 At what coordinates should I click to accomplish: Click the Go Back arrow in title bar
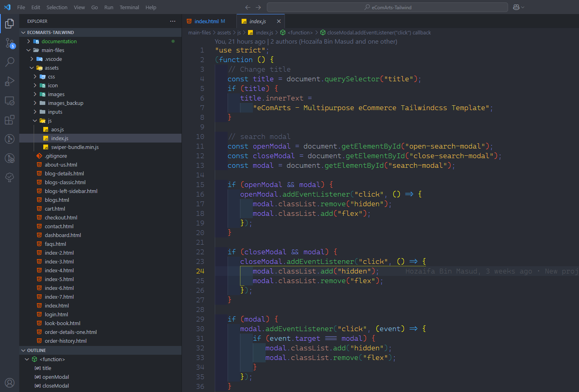point(248,7)
